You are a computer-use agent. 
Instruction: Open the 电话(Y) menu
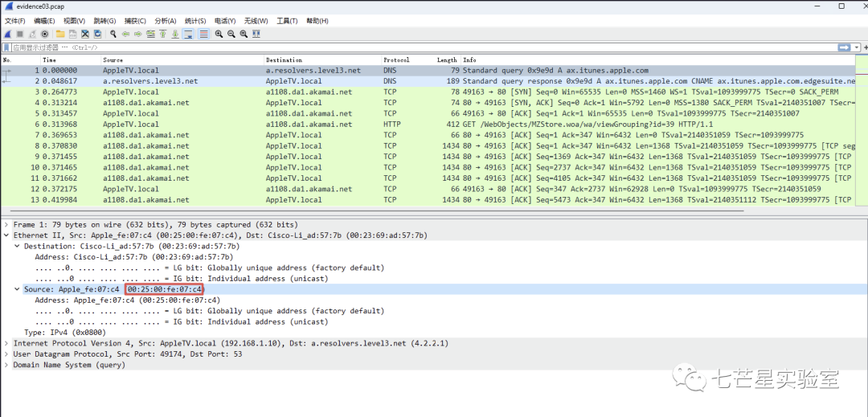tap(225, 21)
